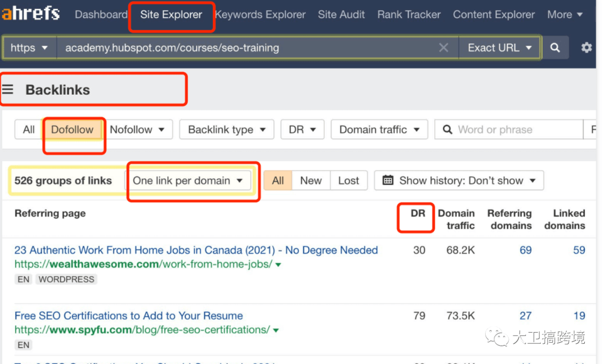Expand the spyfu.com URL arrow
Screen dimensions: 605x364
(x=276, y=330)
